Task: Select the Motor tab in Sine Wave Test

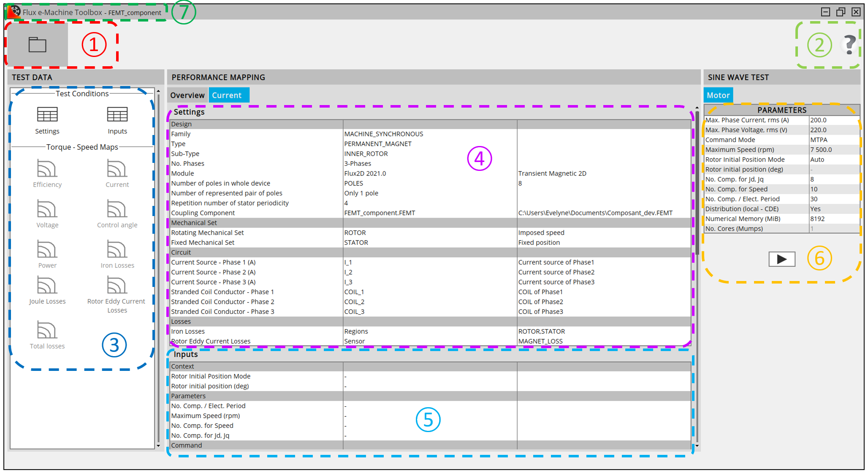Action: click(718, 95)
